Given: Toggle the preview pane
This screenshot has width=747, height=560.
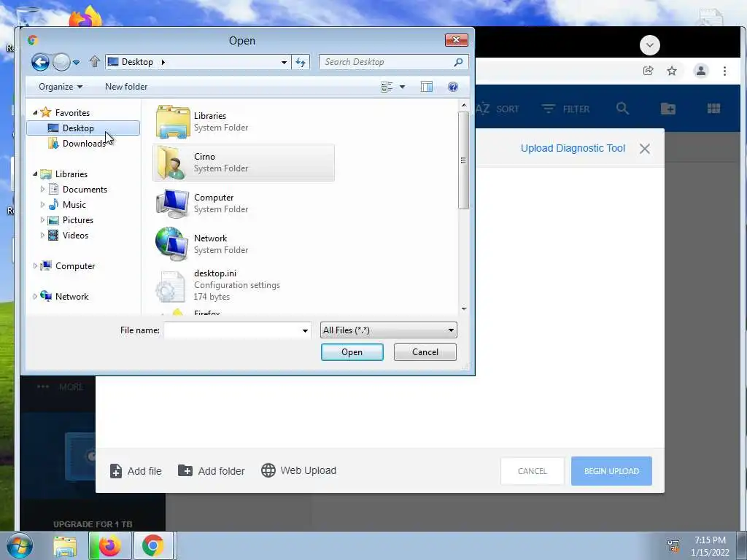Looking at the screenshot, I should 426,87.
